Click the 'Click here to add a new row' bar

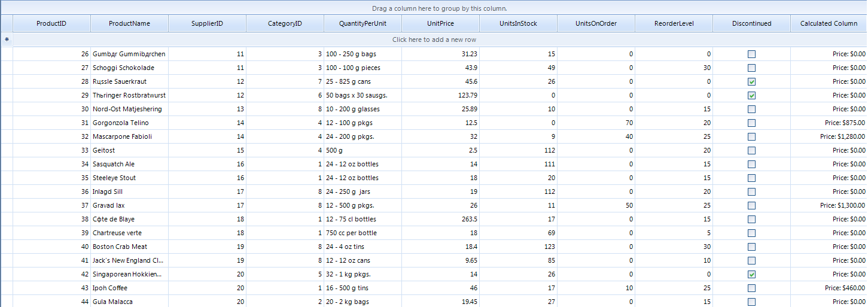coord(440,39)
